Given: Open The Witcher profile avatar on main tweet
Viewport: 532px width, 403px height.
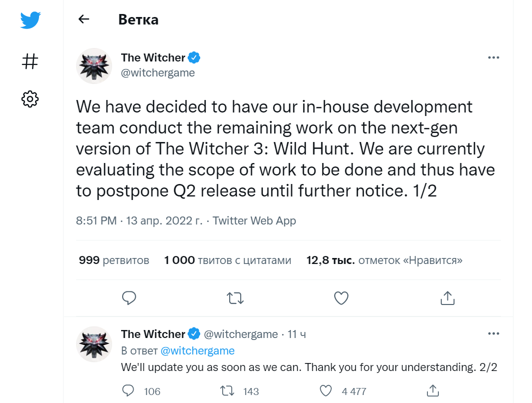Looking at the screenshot, I should [94, 65].
